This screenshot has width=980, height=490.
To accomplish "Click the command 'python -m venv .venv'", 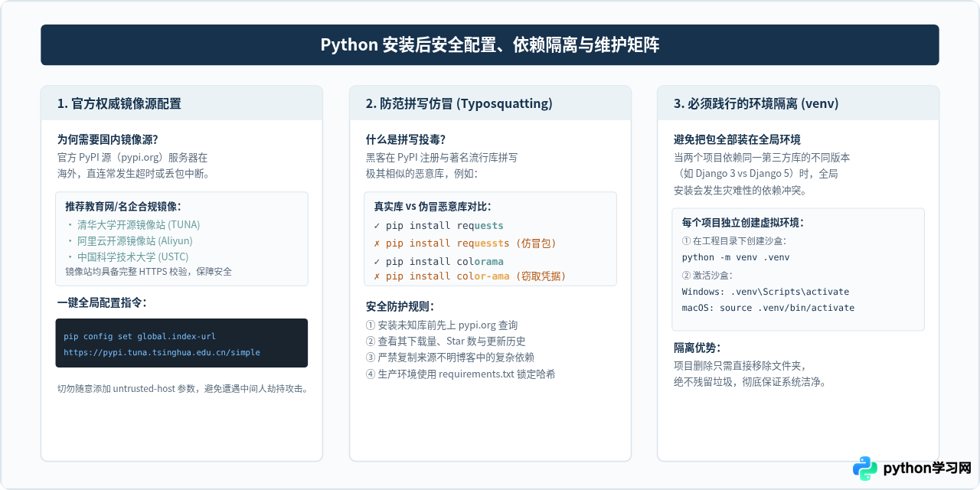I will coord(736,257).
